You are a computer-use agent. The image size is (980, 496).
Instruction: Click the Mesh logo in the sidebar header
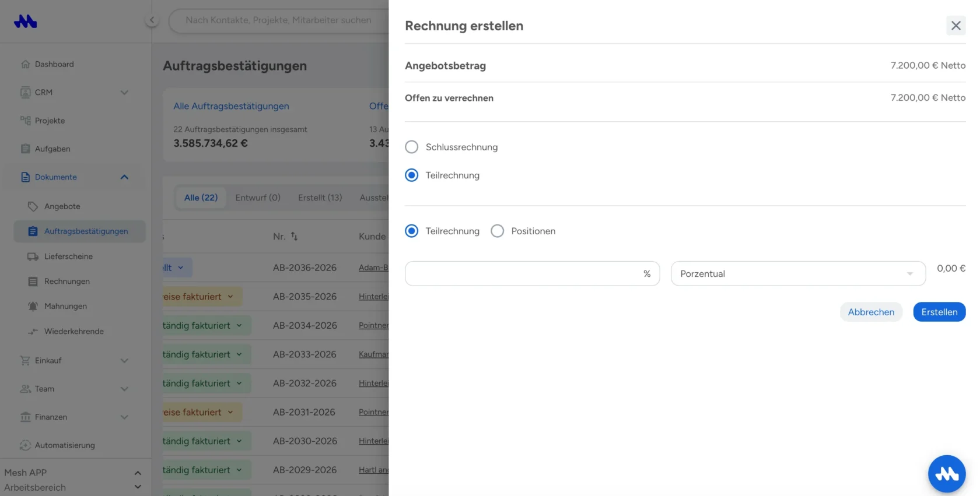point(26,22)
